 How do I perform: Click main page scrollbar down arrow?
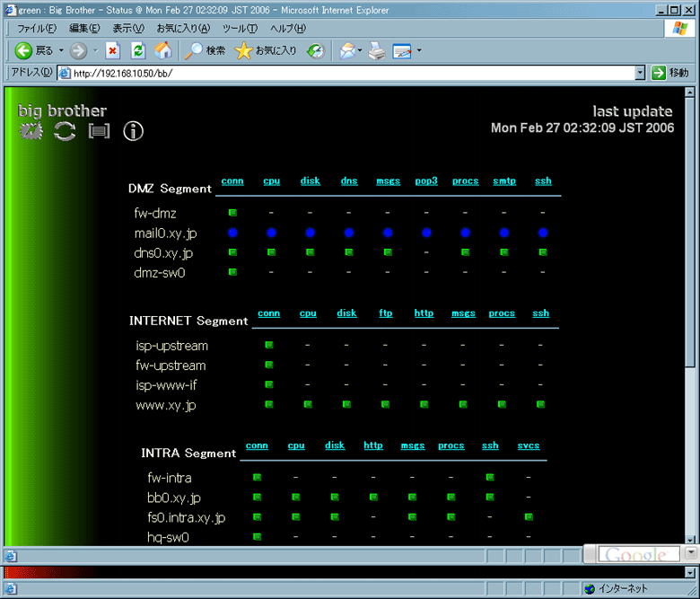tap(690, 540)
